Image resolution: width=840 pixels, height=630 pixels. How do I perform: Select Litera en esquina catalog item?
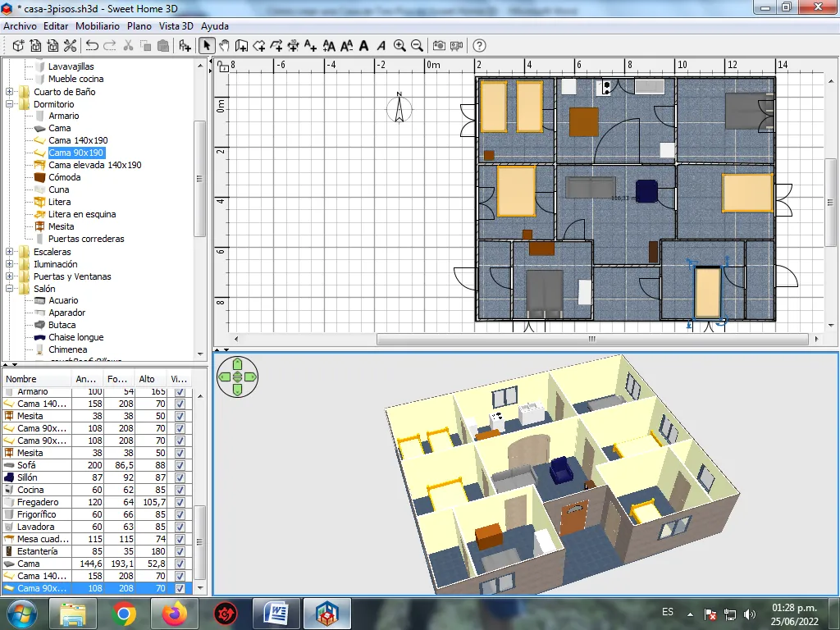[82, 214]
